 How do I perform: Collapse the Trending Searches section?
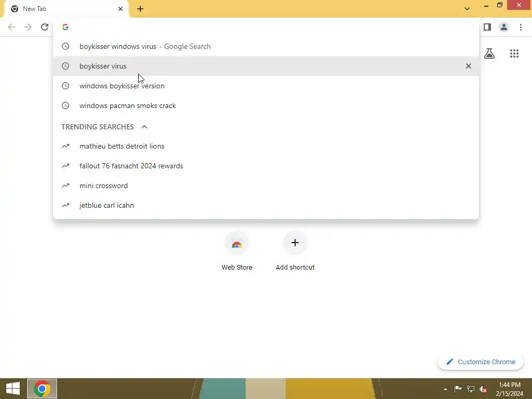[x=144, y=127]
